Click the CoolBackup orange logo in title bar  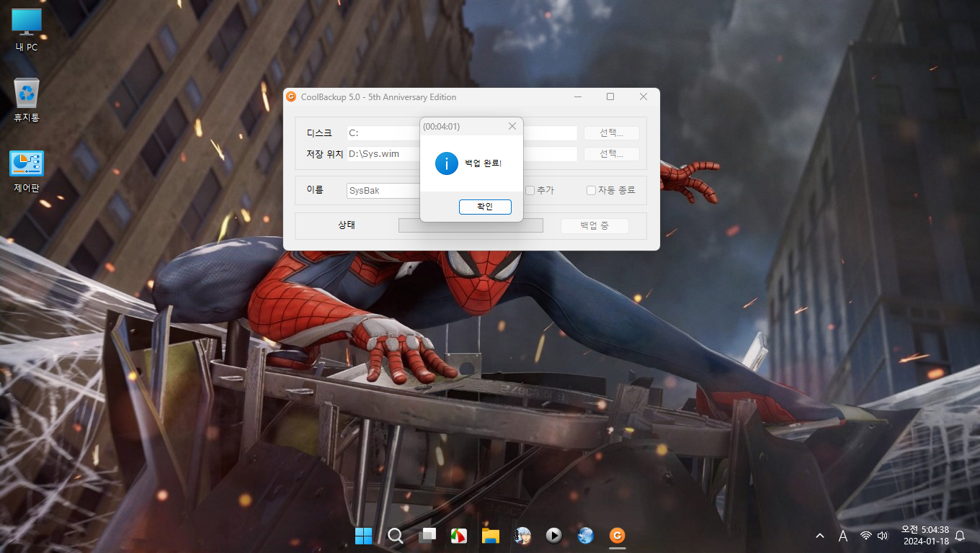(x=291, y=96)
